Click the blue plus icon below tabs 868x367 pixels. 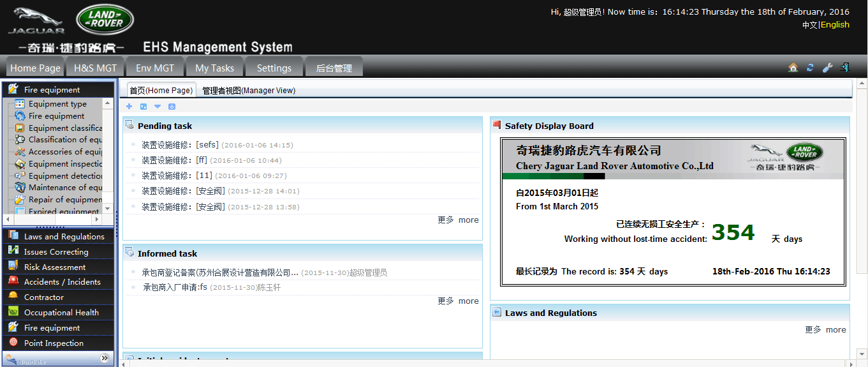[x=129, y=107]
